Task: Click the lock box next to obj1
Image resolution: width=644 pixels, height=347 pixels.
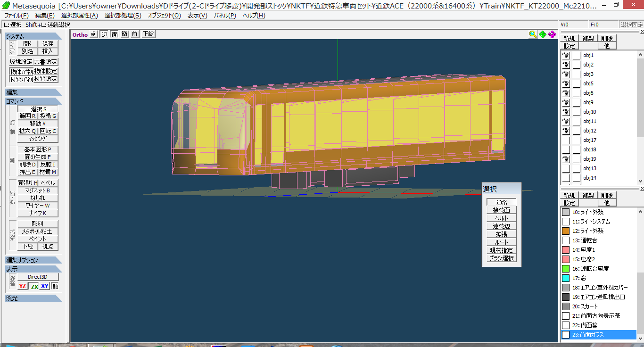Action: click(576, 55)
